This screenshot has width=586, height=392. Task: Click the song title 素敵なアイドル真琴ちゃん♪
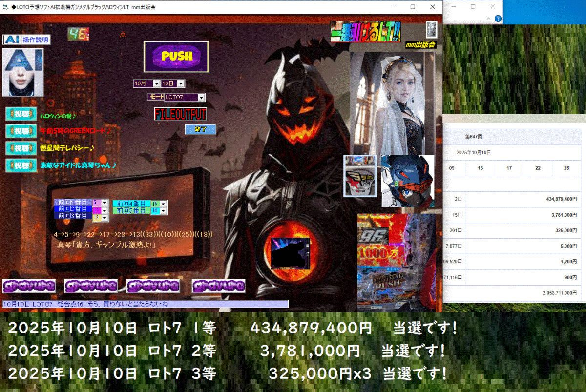coord(78,165)
